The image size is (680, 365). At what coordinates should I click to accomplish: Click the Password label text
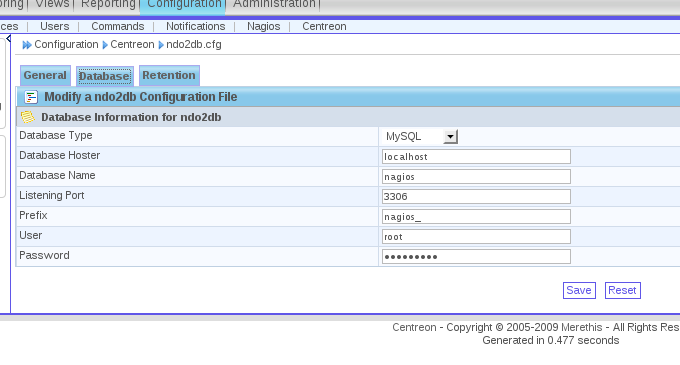[44, 255]
